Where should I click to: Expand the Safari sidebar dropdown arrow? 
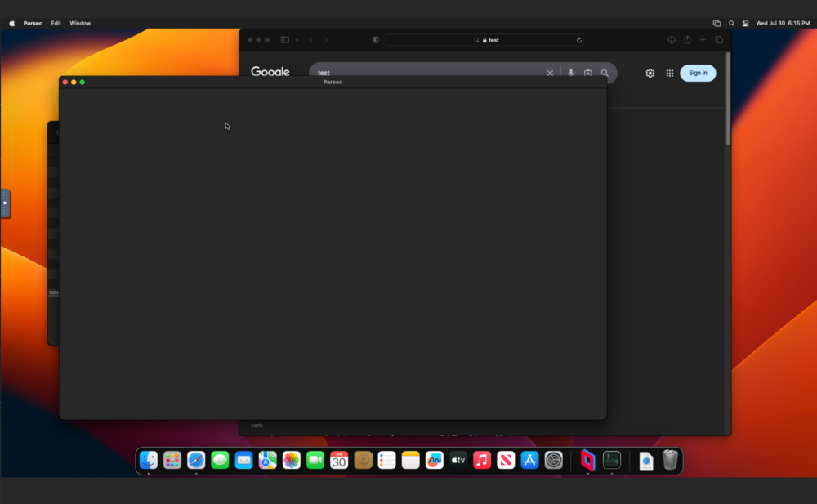297,40
